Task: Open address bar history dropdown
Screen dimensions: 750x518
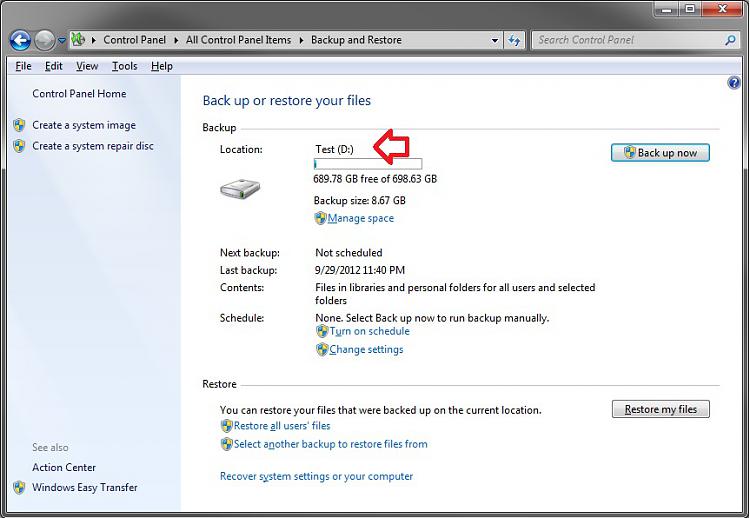Action: click(x=495, y=41)
